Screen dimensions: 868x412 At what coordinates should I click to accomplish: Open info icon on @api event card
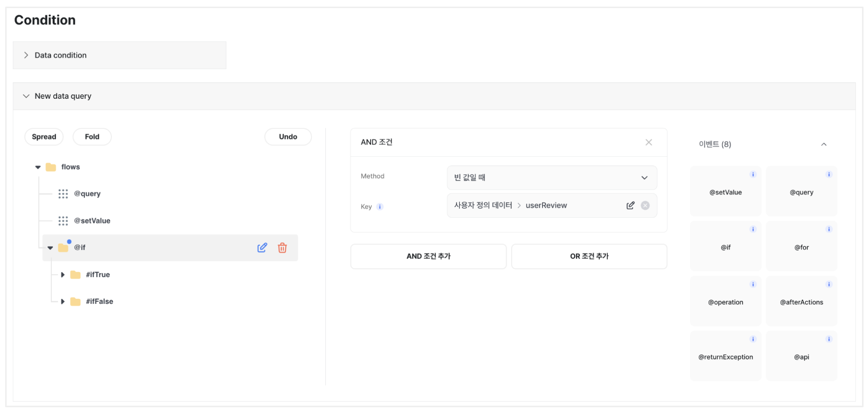829,339
